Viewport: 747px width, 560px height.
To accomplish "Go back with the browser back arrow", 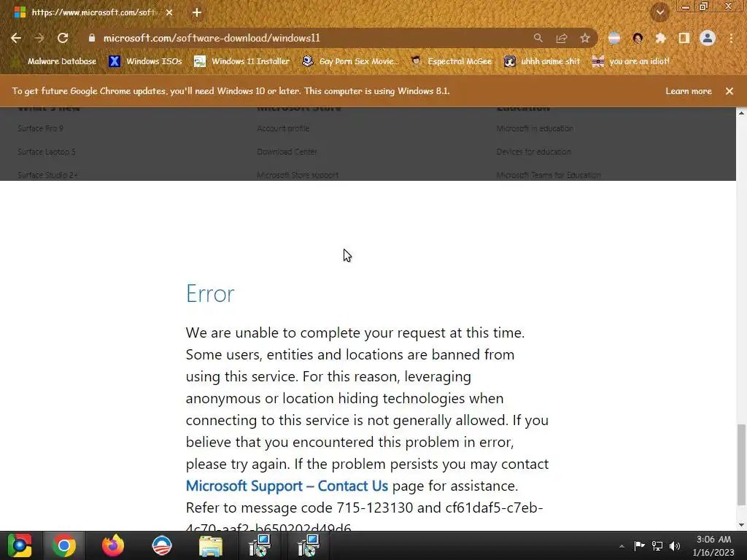I will tap(16, 38).
